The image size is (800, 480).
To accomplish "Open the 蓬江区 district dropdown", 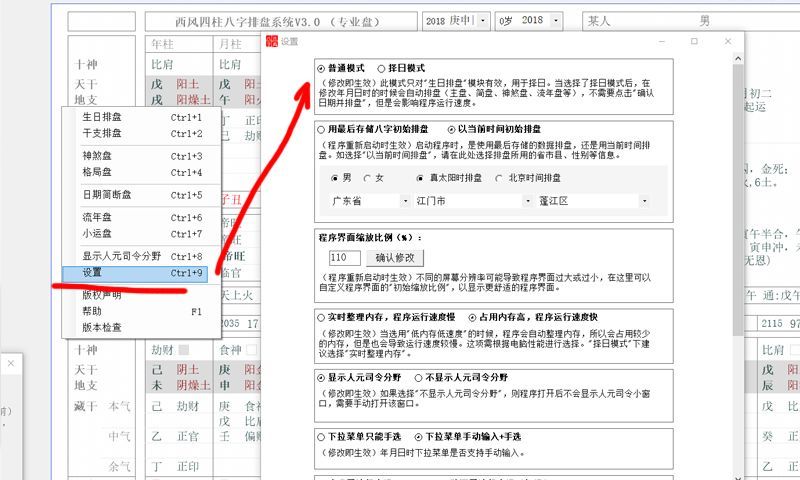I will pyautogui.click(x=644, y=201).
